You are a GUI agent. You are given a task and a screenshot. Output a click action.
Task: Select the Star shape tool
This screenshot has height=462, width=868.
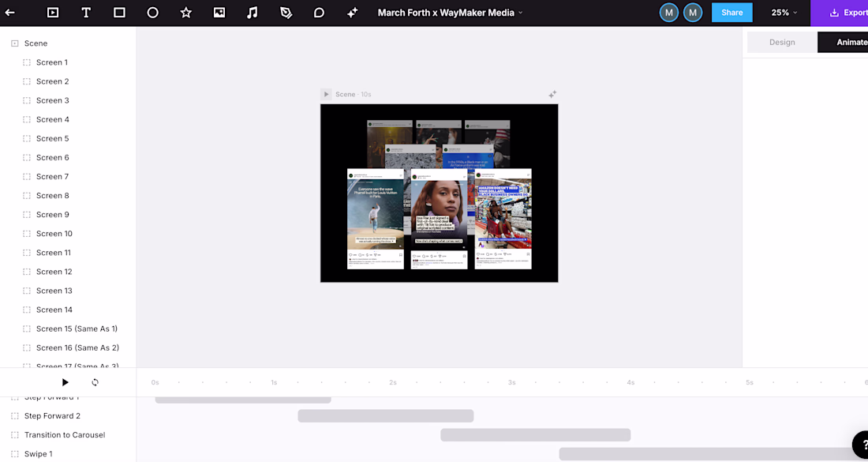[186, 13]
